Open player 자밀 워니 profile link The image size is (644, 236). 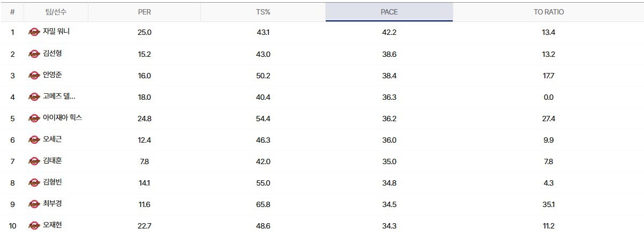(56, 32)
